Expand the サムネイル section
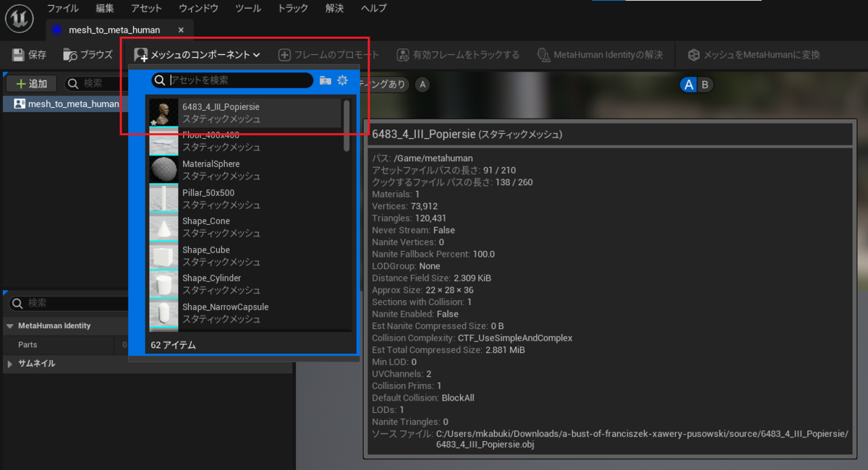Screen dimensions: 868x470 coord(10,364)
